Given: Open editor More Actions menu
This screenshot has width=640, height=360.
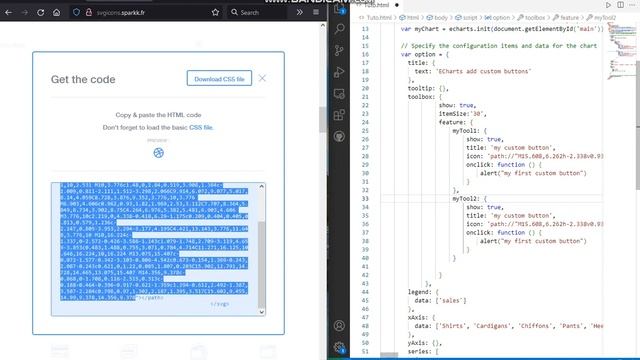Looking at the screenshot, I should pyautogui.click(x=632, y=5).
